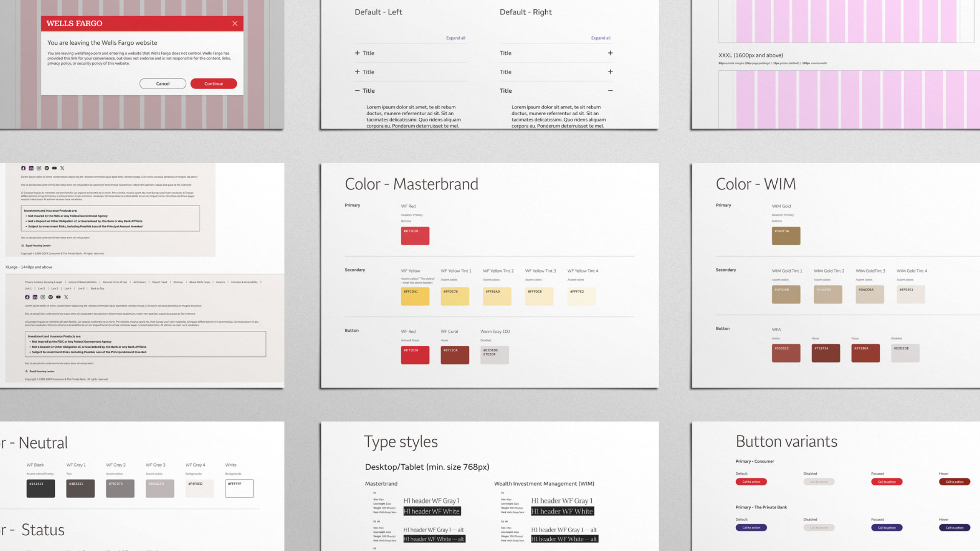Open Pinterest icon in XLarge footer
The width and height of the screenshot is (980, 551).
[x=51, y=297]
